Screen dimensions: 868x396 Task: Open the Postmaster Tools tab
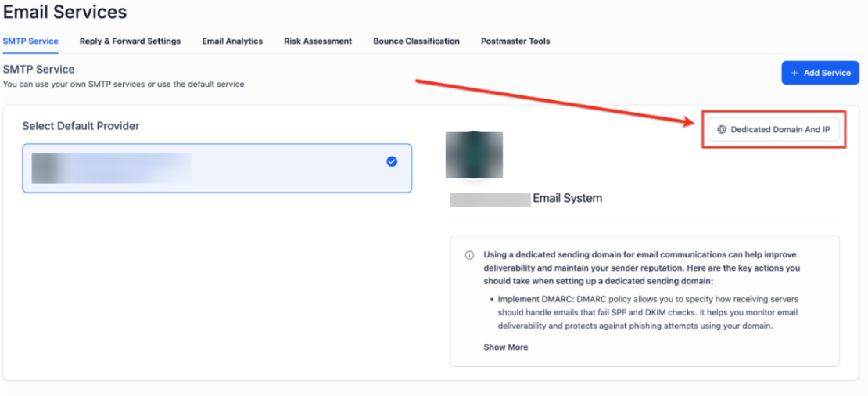pos(515,41)
